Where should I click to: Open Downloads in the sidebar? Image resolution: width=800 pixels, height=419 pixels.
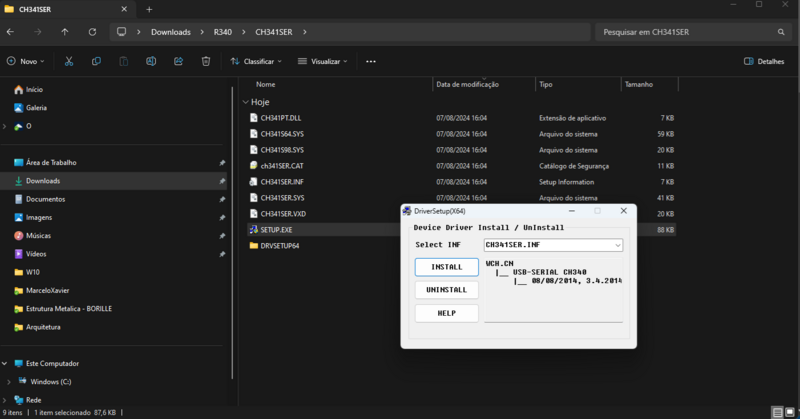pyautogui.click(x=43, y=181)
